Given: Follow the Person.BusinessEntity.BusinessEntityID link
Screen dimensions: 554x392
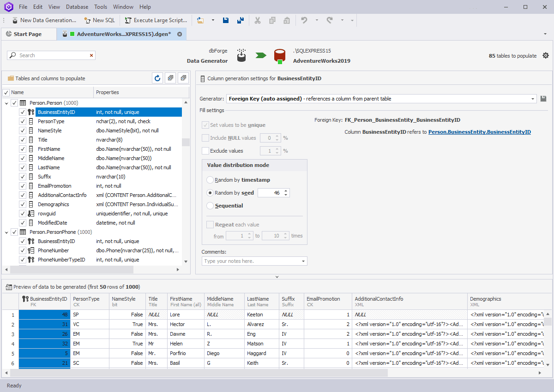Looking at the screenshot, I should click(479, 132).
